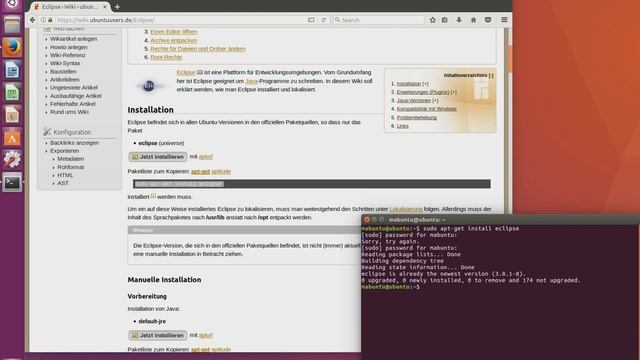Image resolution: width=640 pixels, height=360 pixels.
Task: Click Backlinks anzeigen under Konfiguration
Action: (x=74, y=143)
